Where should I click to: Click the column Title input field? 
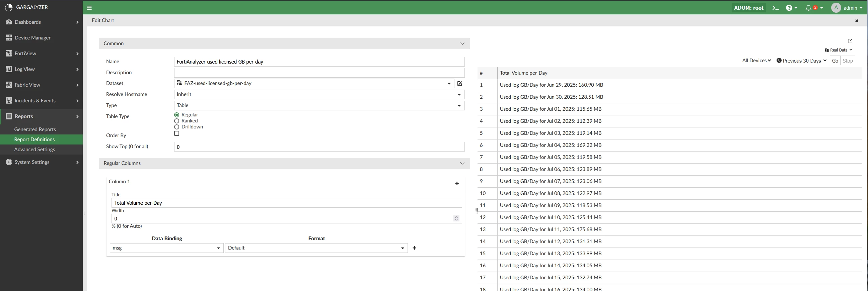coord(286,203)
